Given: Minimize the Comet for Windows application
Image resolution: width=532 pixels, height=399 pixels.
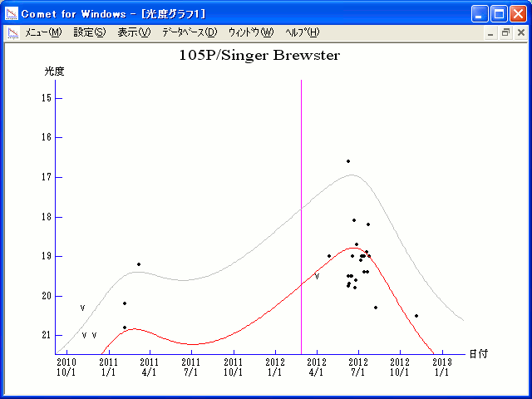Looking at the screenshot, I should pyautogui.click(x=480, y=13).
